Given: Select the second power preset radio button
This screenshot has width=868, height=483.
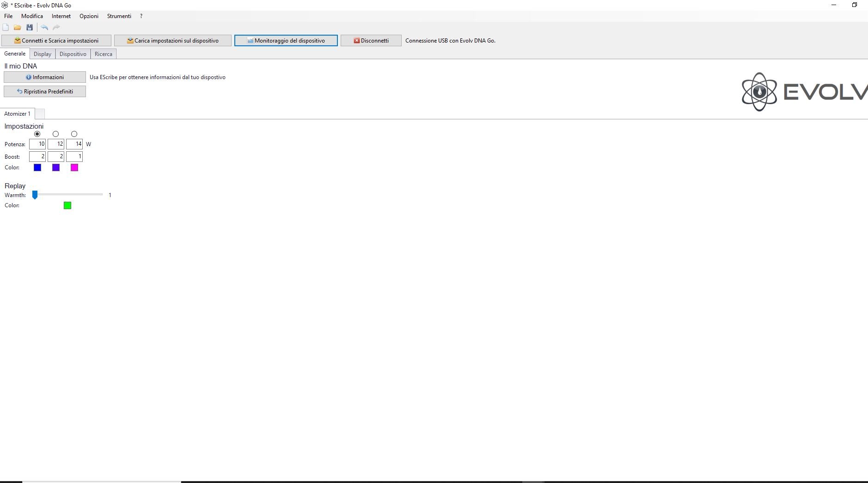Looking at the screenshot, I should pyautogui.click(x=56, y=134).
